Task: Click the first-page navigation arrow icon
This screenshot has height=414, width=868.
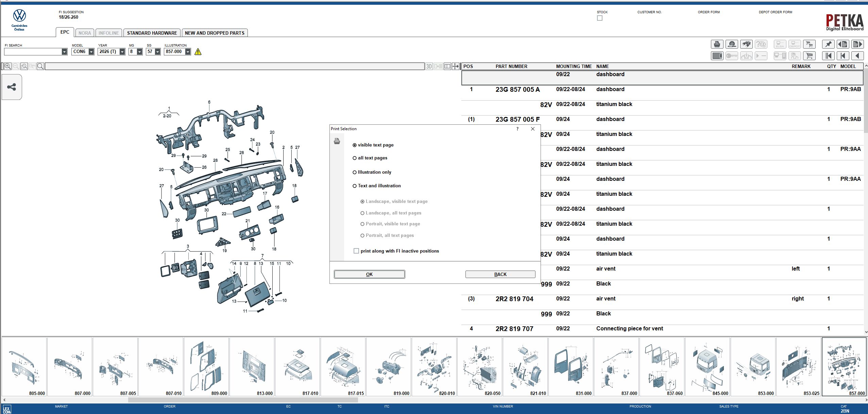Action: pos(828,55)
